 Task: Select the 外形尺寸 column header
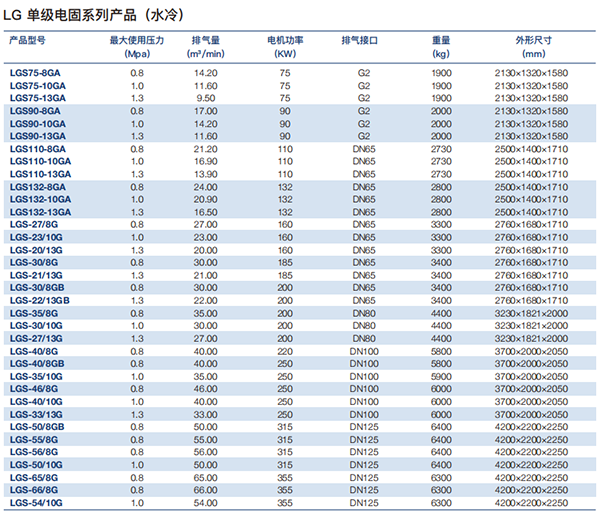[532, 40]
